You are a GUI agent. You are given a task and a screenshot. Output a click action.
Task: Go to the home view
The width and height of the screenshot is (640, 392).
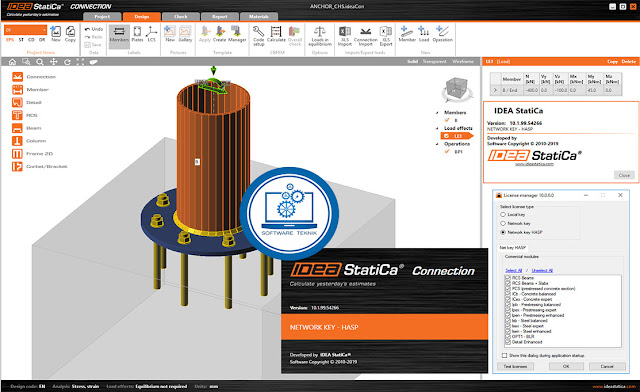(12, 62)
